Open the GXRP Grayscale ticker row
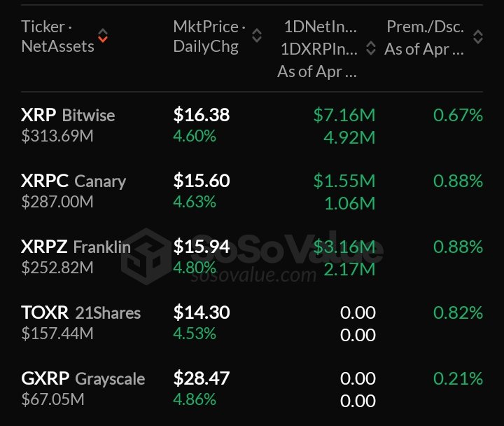This screenshot has height=426, width=504. [83, 379]
